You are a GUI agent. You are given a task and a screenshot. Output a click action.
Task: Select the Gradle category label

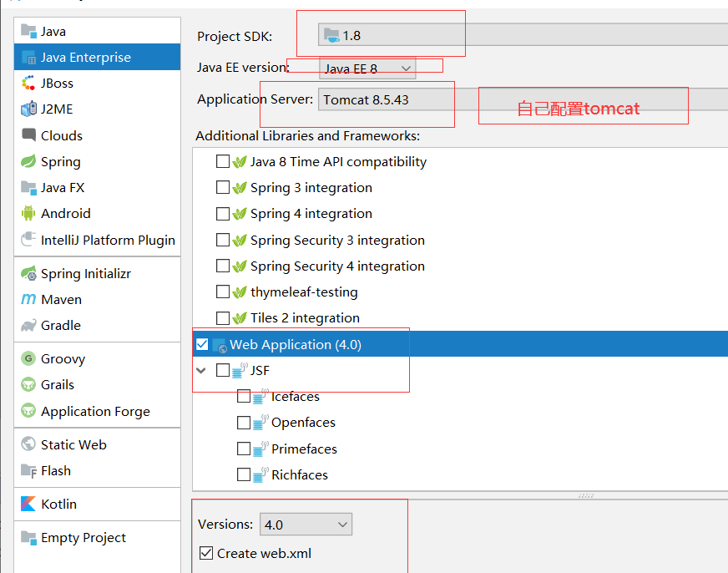(x=61, y=326)
